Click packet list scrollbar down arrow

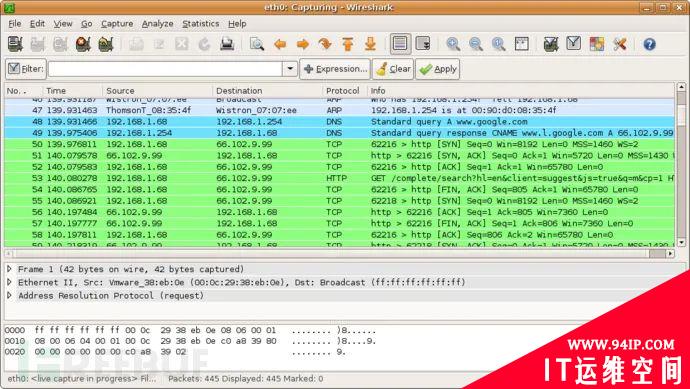681,242
